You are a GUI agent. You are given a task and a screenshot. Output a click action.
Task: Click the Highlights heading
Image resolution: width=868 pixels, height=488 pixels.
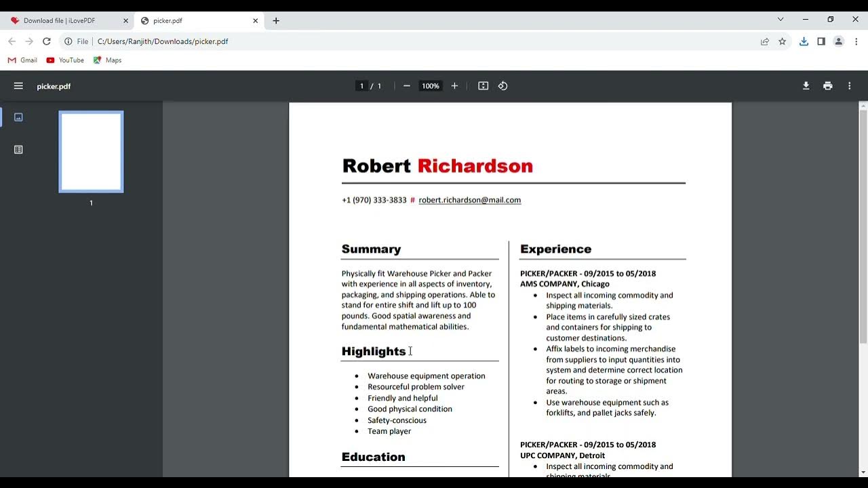[x=374, y=351]
